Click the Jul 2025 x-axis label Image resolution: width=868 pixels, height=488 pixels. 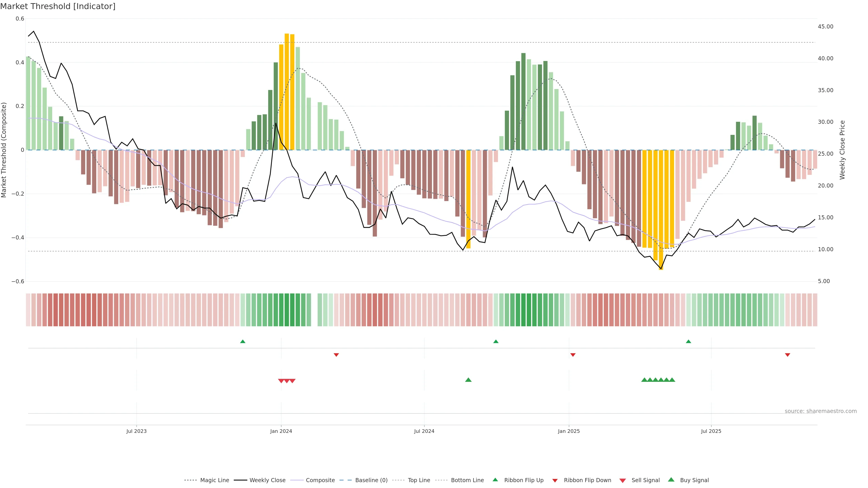click(711, 431)
